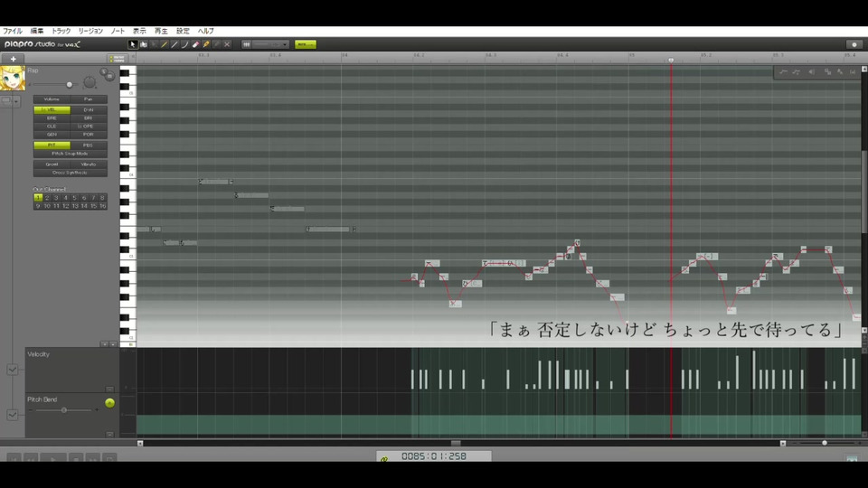Click the Rap track pan knob
The height and width of the screenshot is (488, 868).
coord(90,83)
